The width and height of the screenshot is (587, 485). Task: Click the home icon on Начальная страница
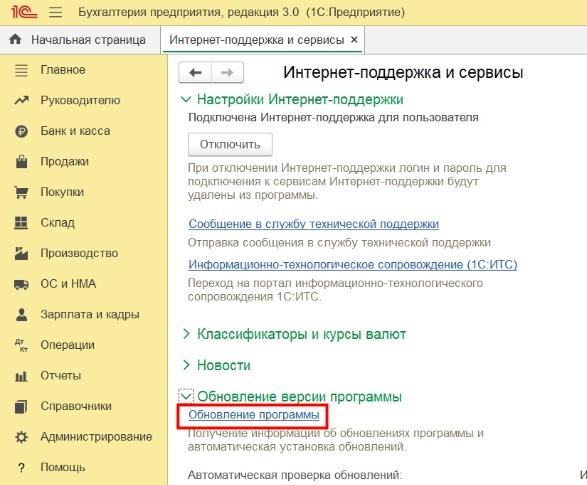click(15, 39)
